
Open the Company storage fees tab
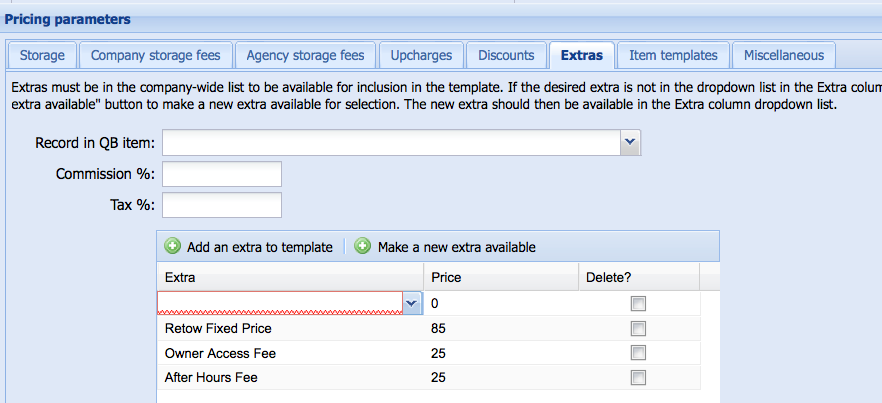click(x=156, y=56)
